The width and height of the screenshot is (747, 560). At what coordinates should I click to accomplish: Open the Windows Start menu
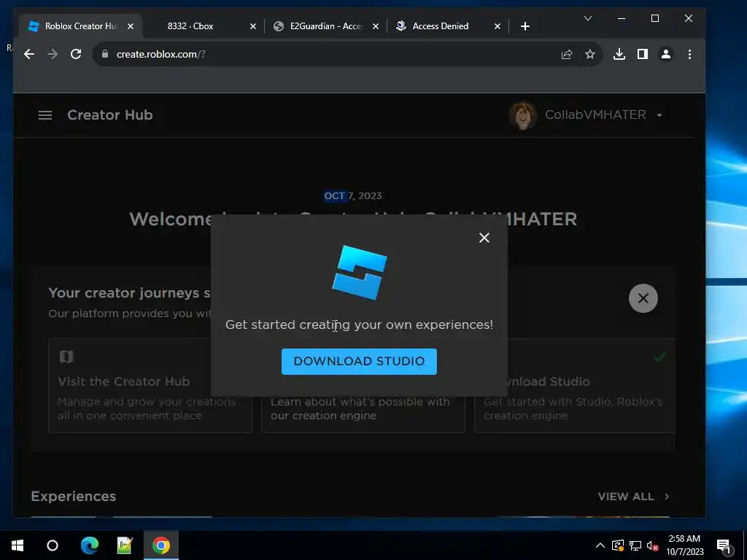coord(18,545)
